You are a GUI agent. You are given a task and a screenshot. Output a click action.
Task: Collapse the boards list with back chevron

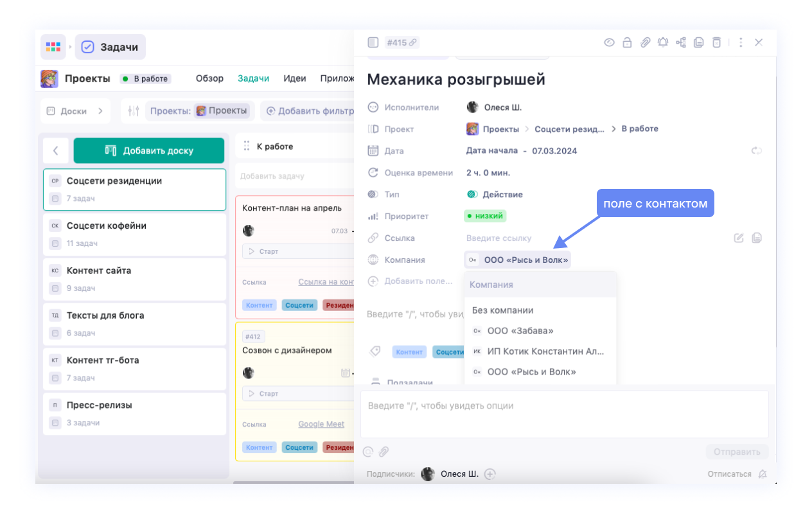coord(56,151)
